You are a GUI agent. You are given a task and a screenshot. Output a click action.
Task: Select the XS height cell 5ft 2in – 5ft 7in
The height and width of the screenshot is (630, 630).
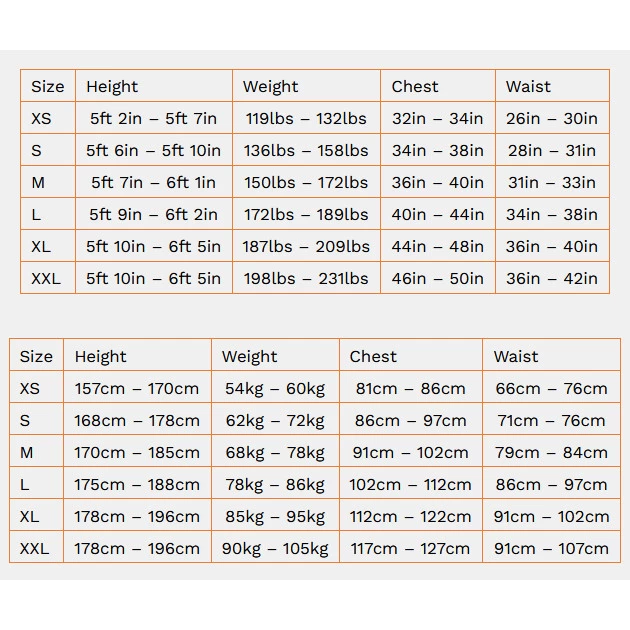tap(153, 118)
